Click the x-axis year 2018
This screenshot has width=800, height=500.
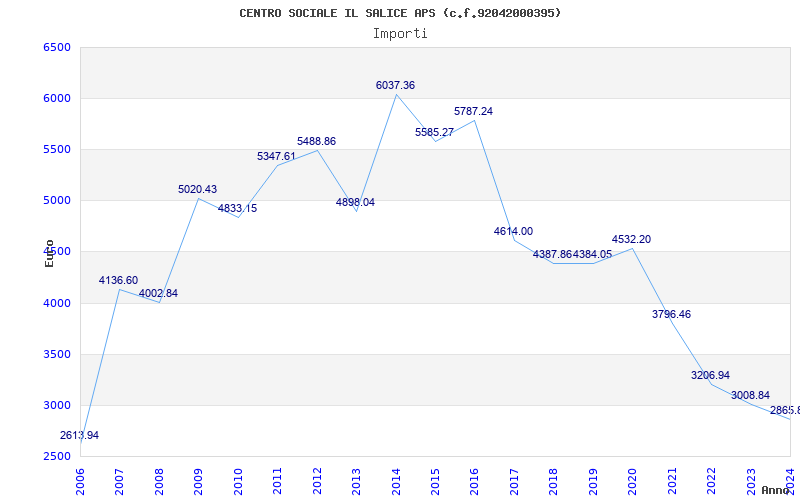tap(554, 482)
